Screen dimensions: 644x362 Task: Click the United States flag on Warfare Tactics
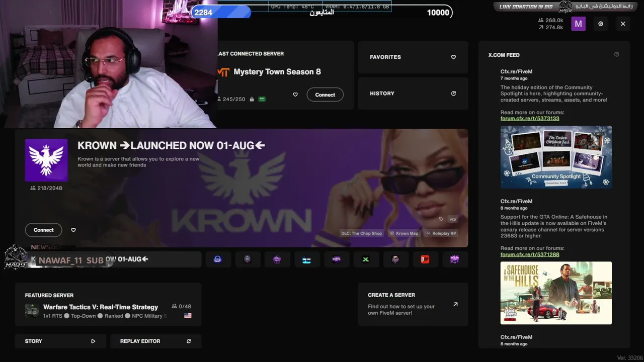pos(188,316)
